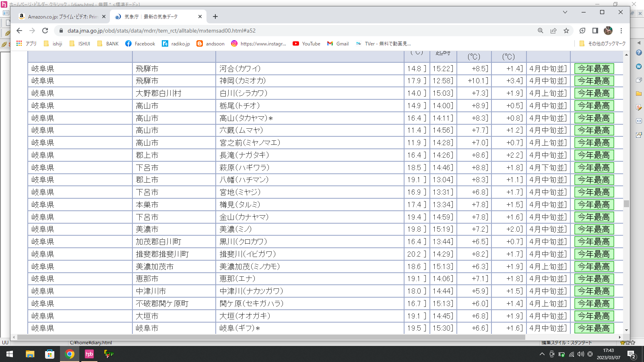Toggle the browser side panel
644x362 pixels.
(x=595, y=31)
